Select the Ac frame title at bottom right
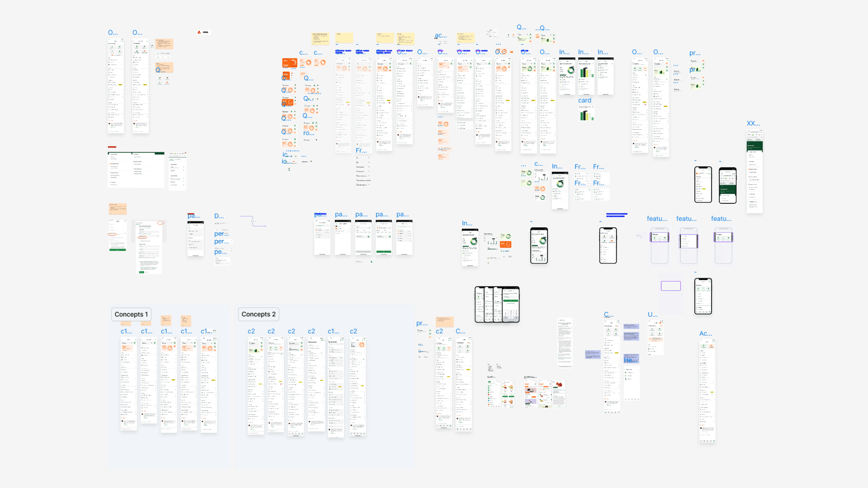Image resolution: width=868 pixels, height=488 pixels. pyautogui.click(x=706, y=333)
